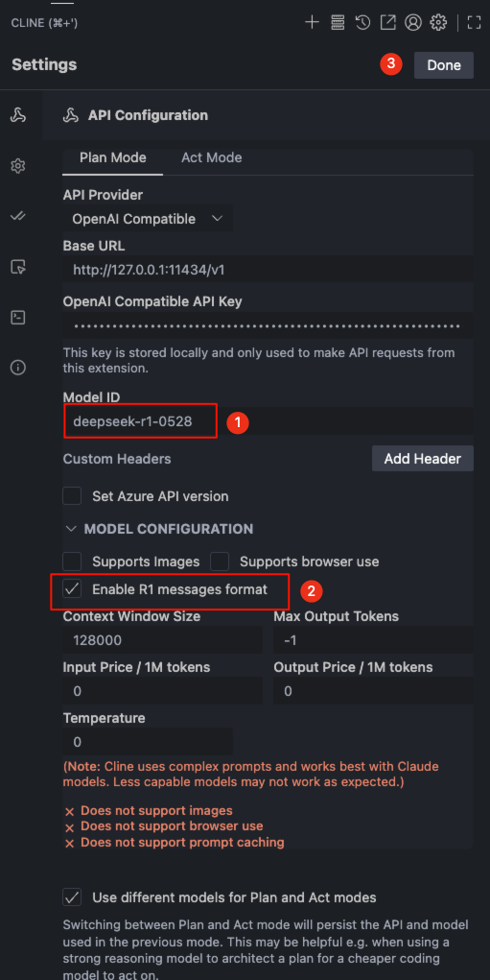Open the task history icon
Viewport: 490px width, 980px height.
[362, 23]
